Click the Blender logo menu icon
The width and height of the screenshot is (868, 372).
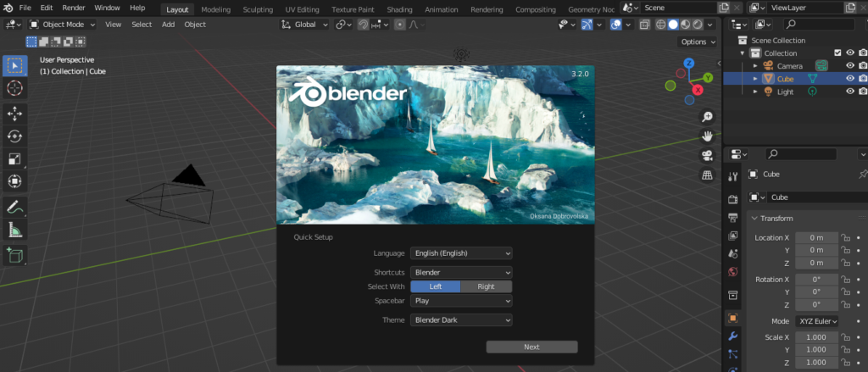8,8
